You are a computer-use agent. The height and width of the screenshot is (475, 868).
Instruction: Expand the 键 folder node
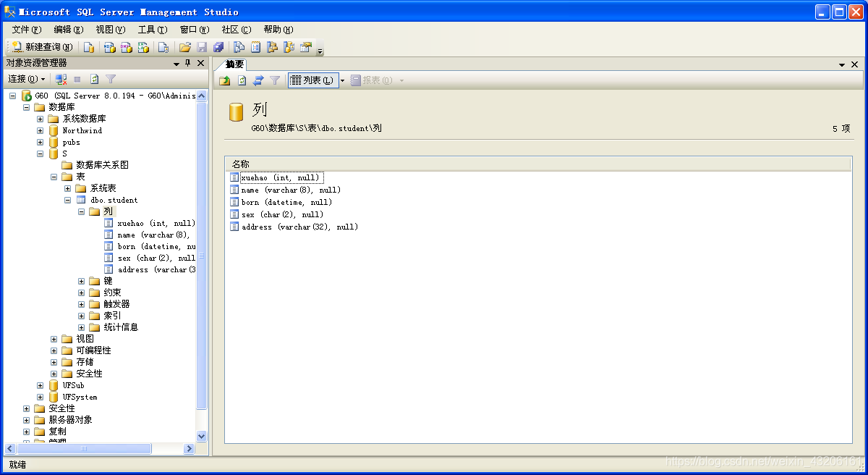coord(82,281)
